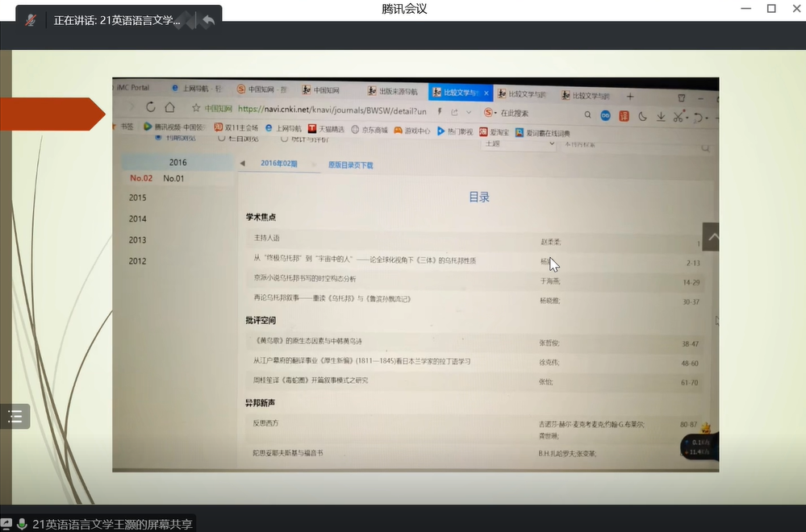Image resolution: width=806 pixels, height=532 pixels.
Task: Click the muted microphone icon in speaker bar
Action: click(31, 21)
